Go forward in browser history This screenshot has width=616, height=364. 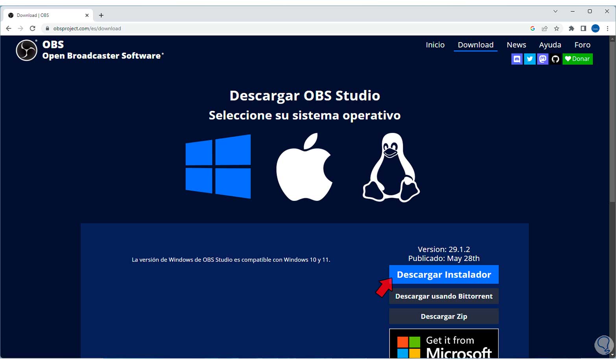tap(20, 28)
